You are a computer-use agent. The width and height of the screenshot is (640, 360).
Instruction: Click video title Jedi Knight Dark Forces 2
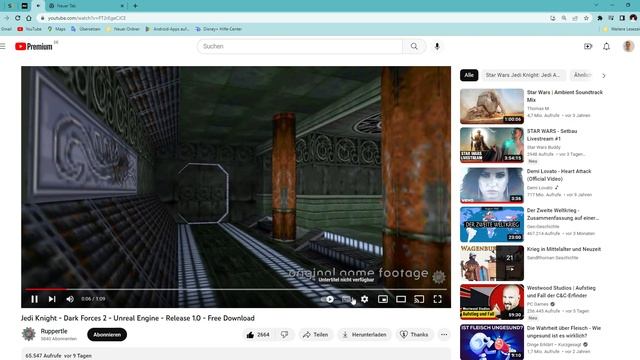(x=138, y=318)
